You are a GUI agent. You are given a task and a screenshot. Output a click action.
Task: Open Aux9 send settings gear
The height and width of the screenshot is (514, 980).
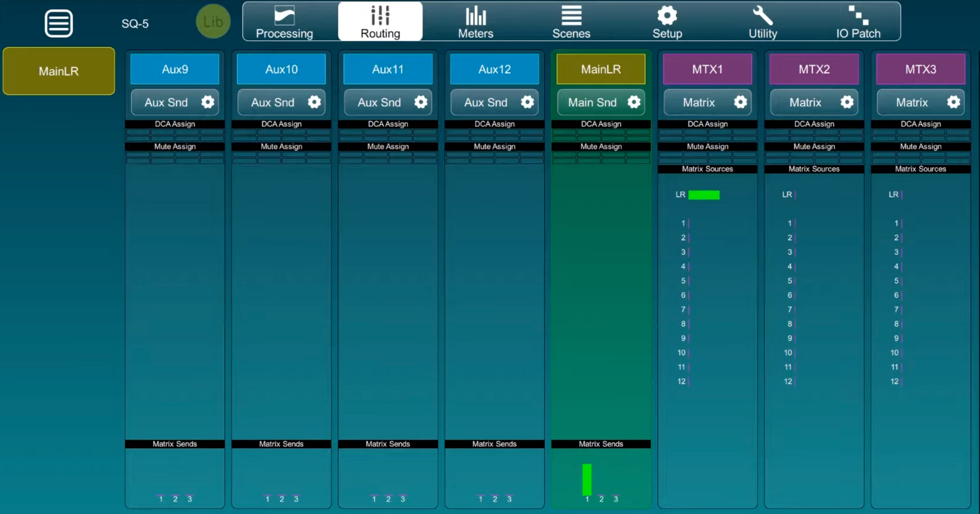click(207, 102)
